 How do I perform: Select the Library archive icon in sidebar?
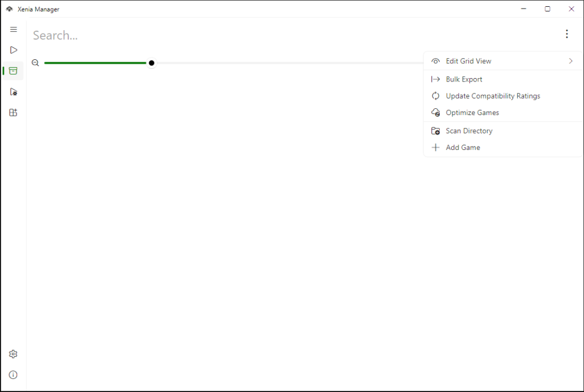pos(13,71)
